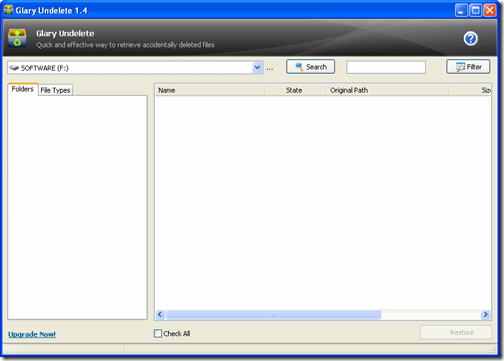Image resolution: width=504 pixels, height=361 pixels.
Task: Click the horizontal scrollbar right arrow
Action: [485, 314]
